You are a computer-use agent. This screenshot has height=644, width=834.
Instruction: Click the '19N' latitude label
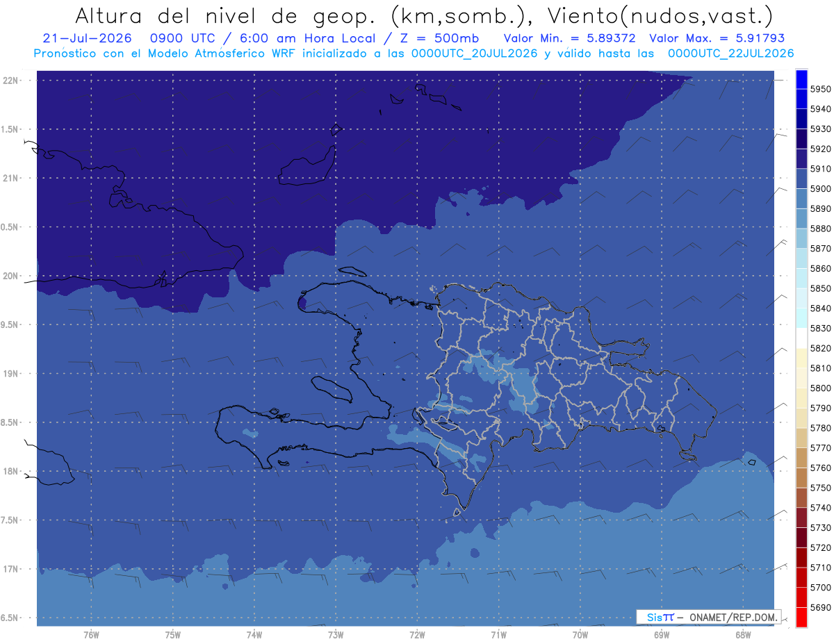(11, 373)
